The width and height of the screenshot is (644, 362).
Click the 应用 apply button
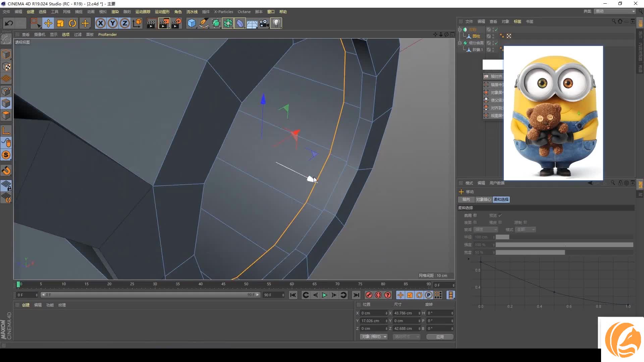[440, 337]
